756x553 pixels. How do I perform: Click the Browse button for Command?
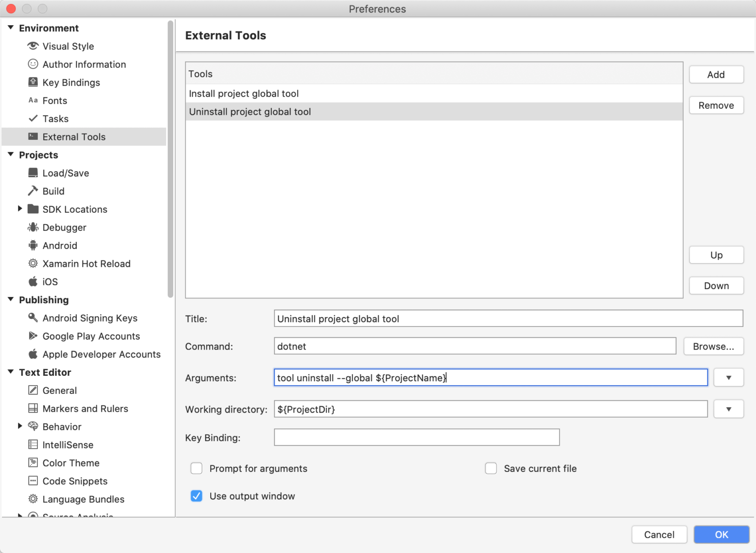713,346
